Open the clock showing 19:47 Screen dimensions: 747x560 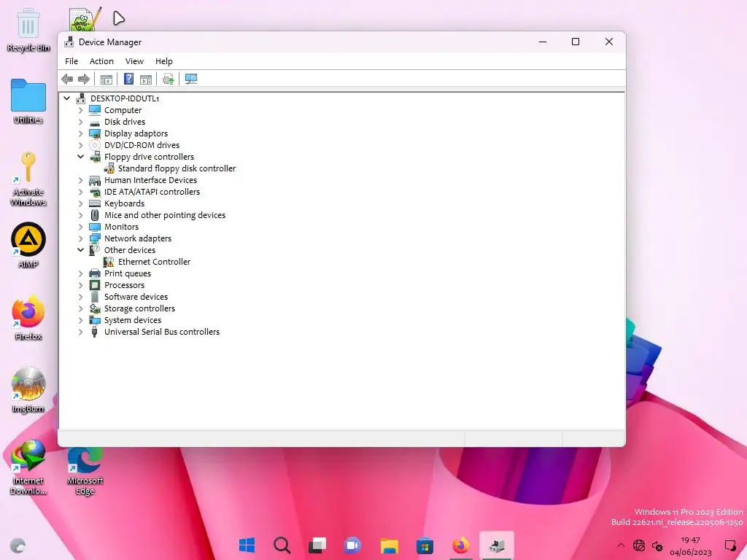click(x=690, y=545)
